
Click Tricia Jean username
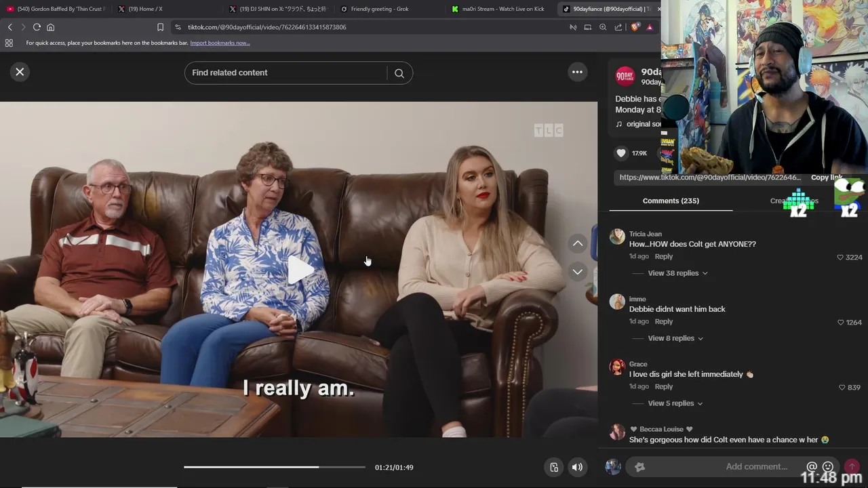click(645, 234)
